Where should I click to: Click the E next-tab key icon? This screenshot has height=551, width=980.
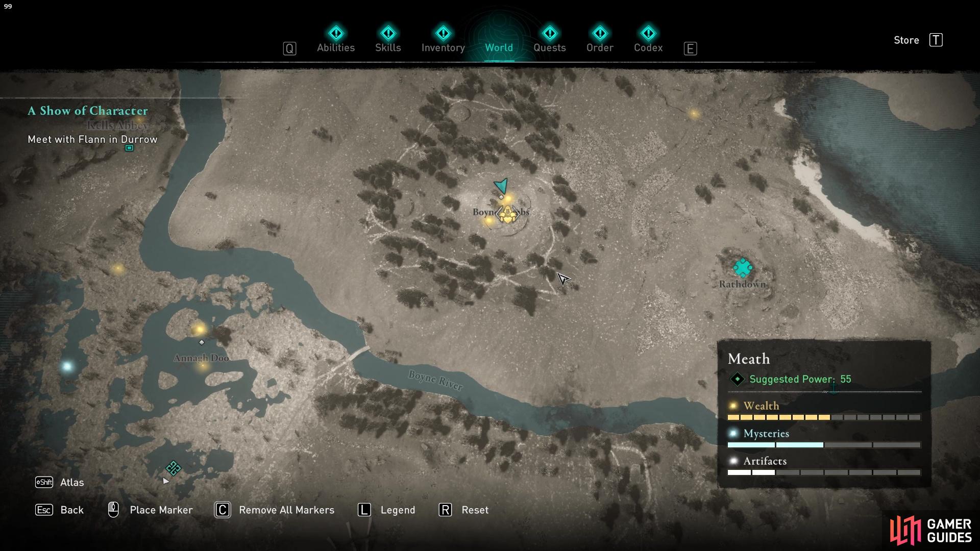pyautogui.click(x=690, y=48)
